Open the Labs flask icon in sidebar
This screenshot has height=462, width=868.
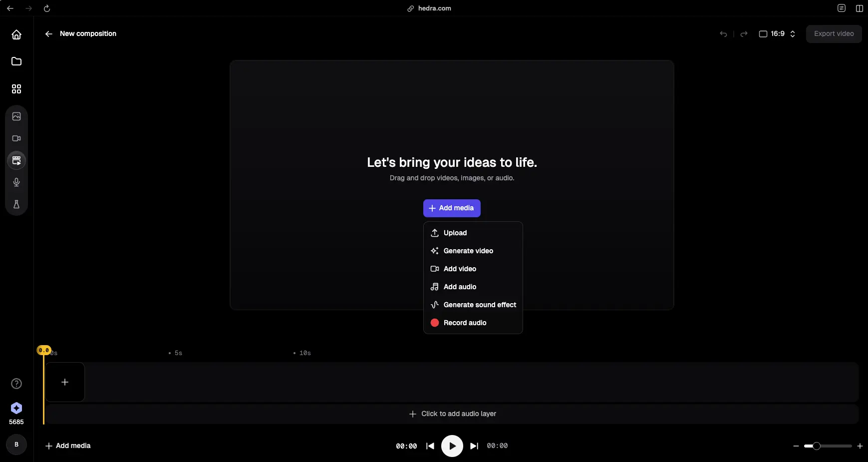[x=16, y=204]
